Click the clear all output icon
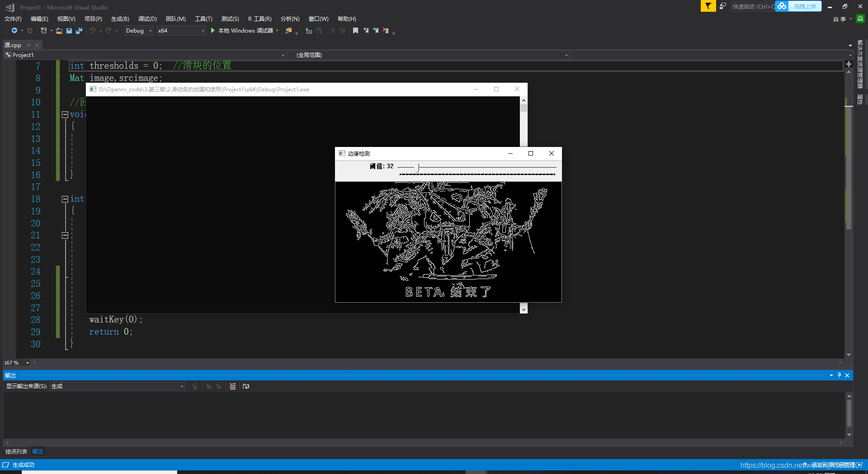 232,386
